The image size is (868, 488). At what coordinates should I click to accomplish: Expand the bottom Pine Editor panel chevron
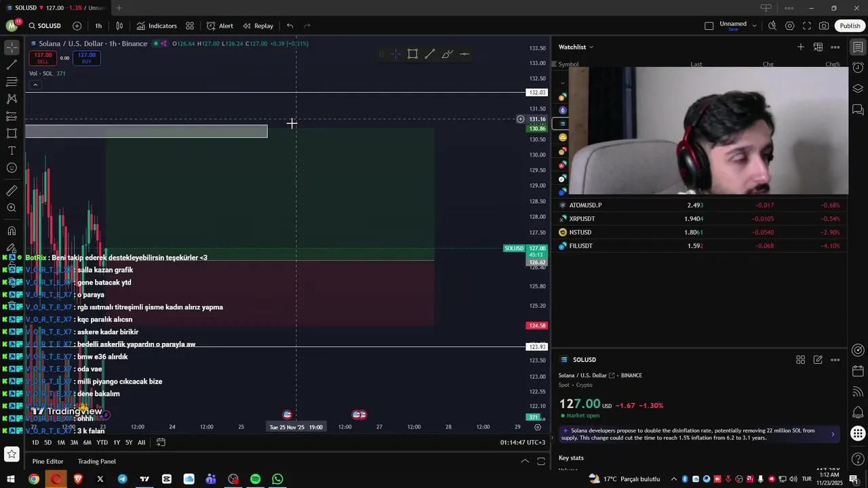tap(525, 462)
